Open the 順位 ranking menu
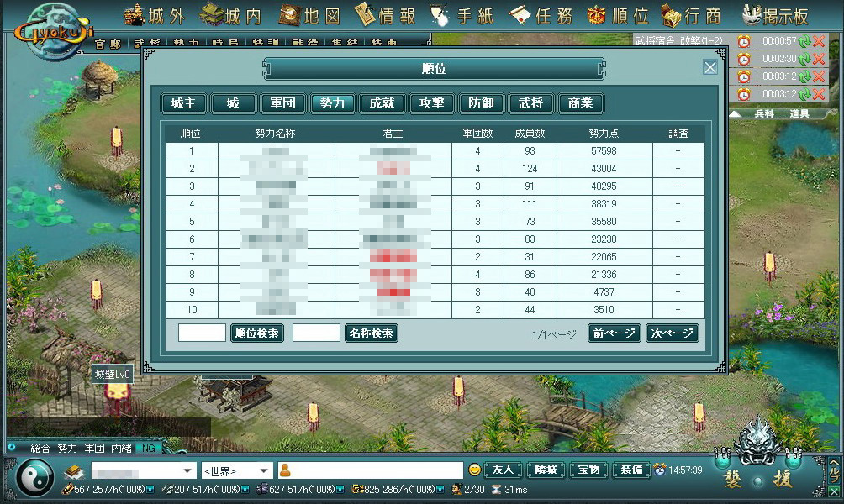Image resolution: width=844 pixels, height=504 pixels. [618, 16]
